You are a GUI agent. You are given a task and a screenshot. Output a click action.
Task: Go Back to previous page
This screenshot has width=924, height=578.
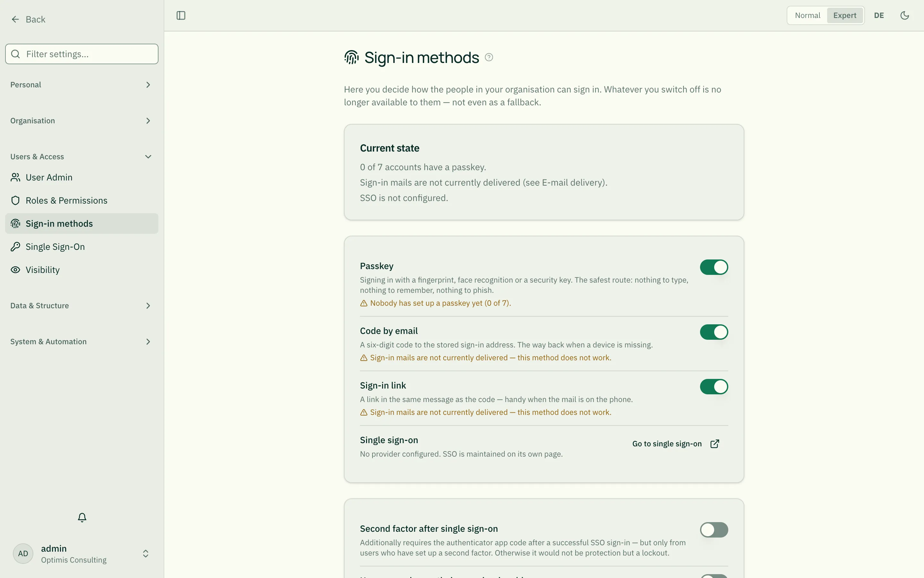pos(28,19)
